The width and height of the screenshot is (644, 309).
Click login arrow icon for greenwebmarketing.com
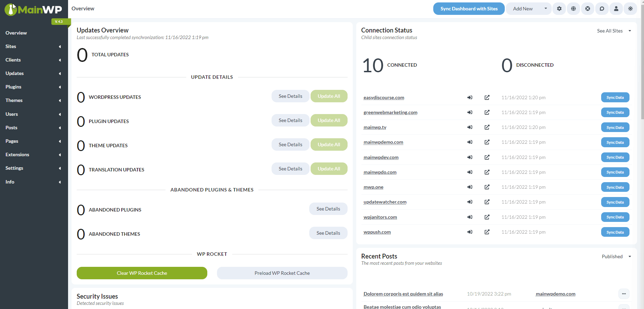pos(470,112)
